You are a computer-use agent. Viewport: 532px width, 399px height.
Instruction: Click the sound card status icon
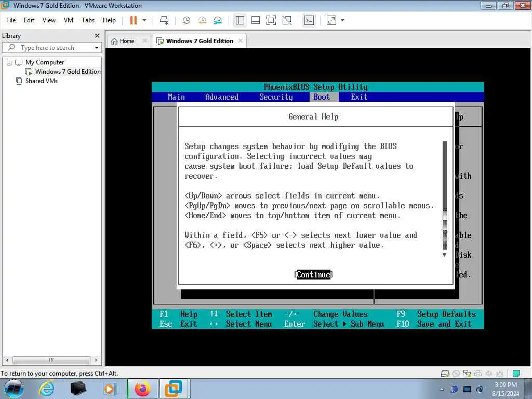pos(489,374)
